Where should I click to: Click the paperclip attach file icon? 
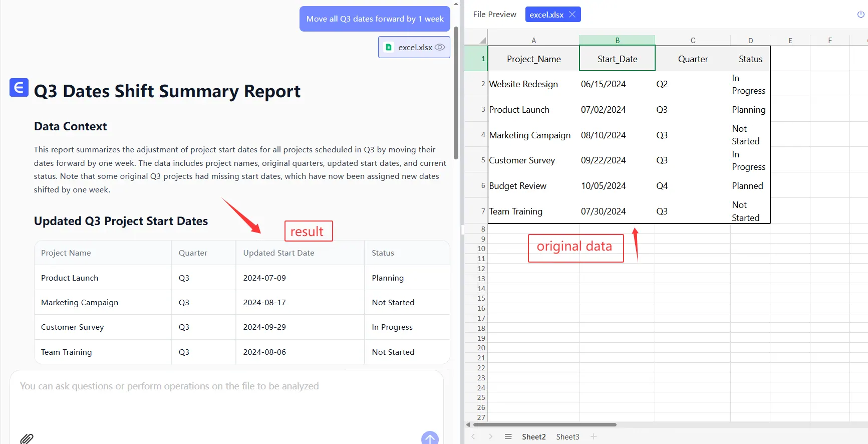pyautogui.click(x=27, y=438)
